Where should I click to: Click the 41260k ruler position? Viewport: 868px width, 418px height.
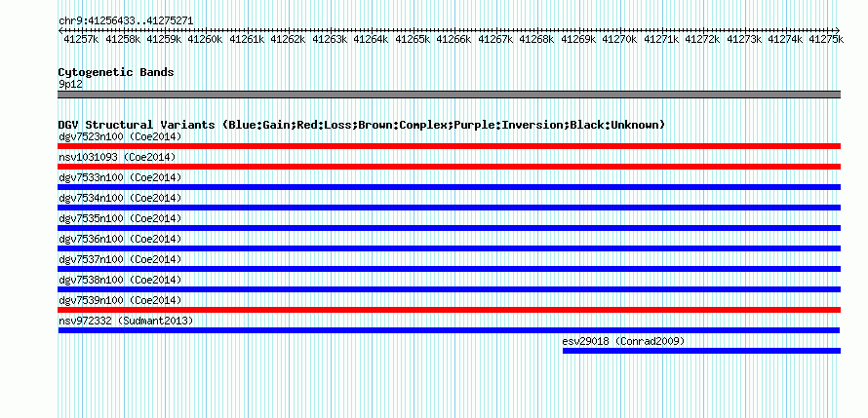[205, 39]
